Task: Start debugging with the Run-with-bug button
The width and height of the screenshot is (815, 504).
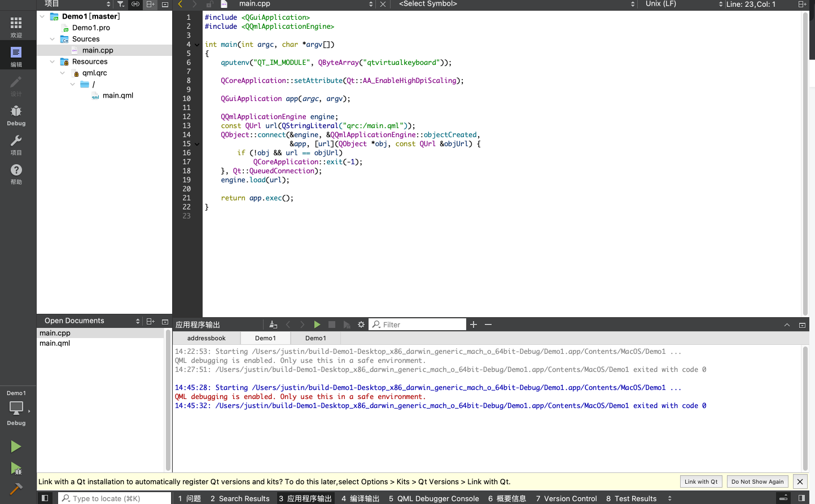Action: [x=16, y=468]
